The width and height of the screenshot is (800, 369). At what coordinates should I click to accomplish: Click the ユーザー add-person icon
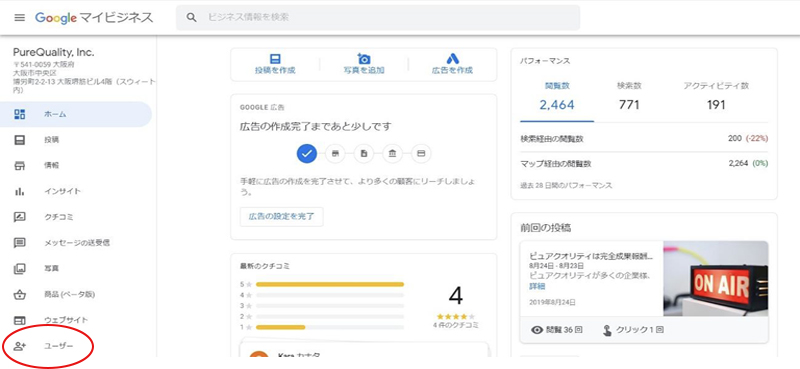click(19, 347)
